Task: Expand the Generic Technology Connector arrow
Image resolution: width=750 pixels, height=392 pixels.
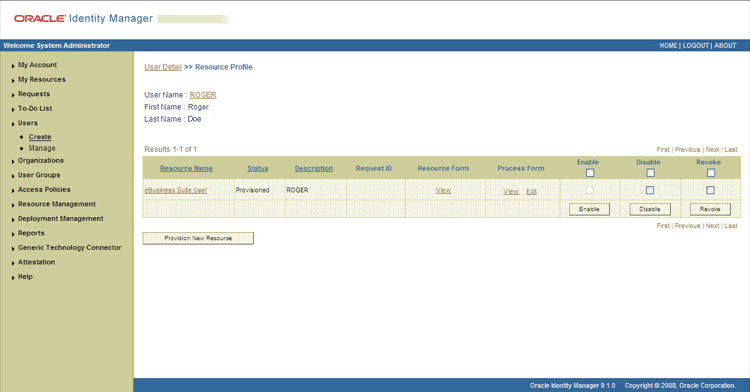Action: coord(13,249)
